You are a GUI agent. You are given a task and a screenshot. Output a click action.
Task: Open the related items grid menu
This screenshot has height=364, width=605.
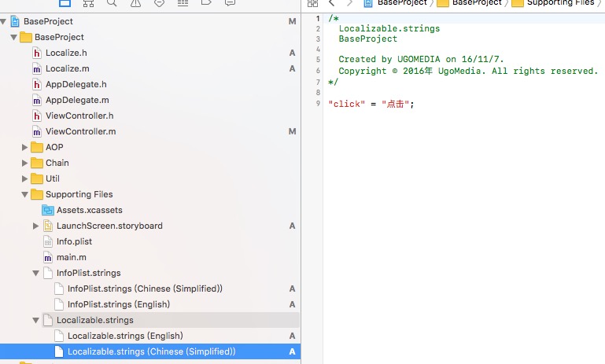[x=312, y=3]
